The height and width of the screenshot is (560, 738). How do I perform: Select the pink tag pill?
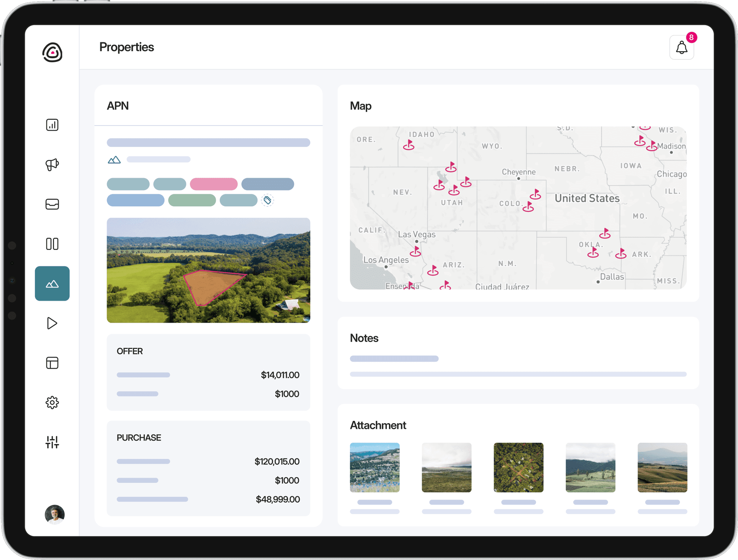click(x=214, y=184)
